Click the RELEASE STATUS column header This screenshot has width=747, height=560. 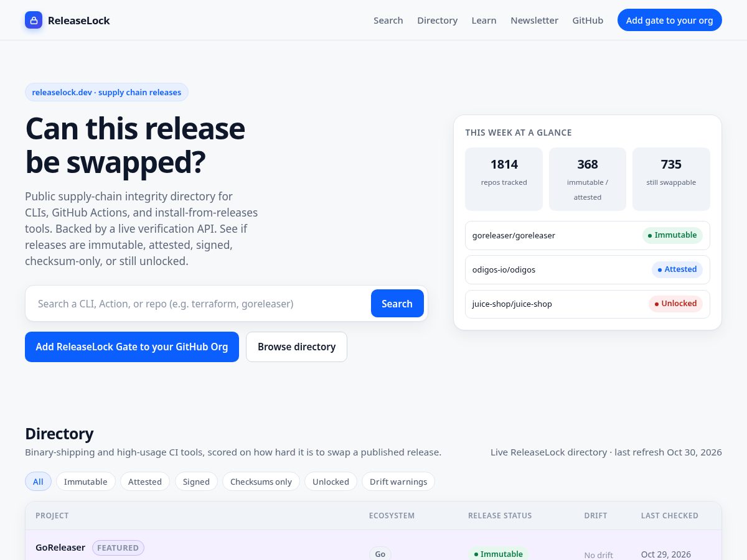500,516
